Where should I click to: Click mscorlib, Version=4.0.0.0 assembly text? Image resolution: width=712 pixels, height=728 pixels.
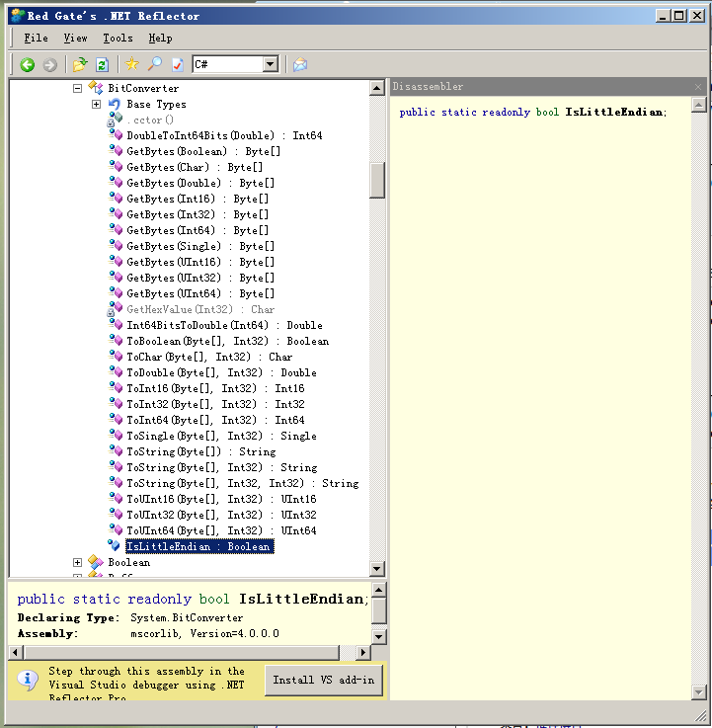[204, 633]
